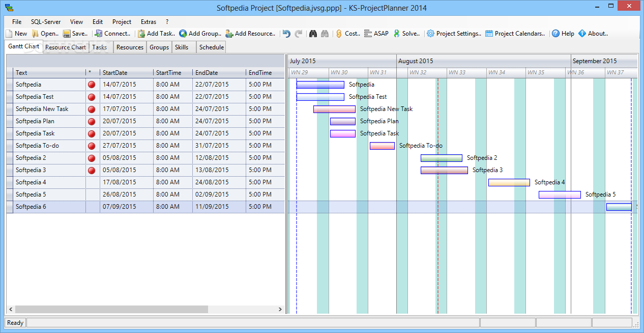Click the Solve.. toolbar icon
This screenshot has height=333, width=644.
[396, 34]
